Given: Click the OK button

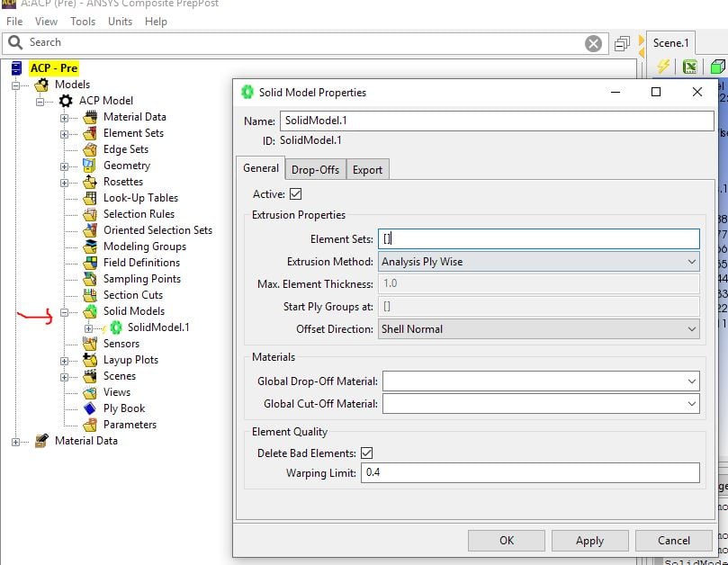Looking at the screenshot, I should click(507, 541).
